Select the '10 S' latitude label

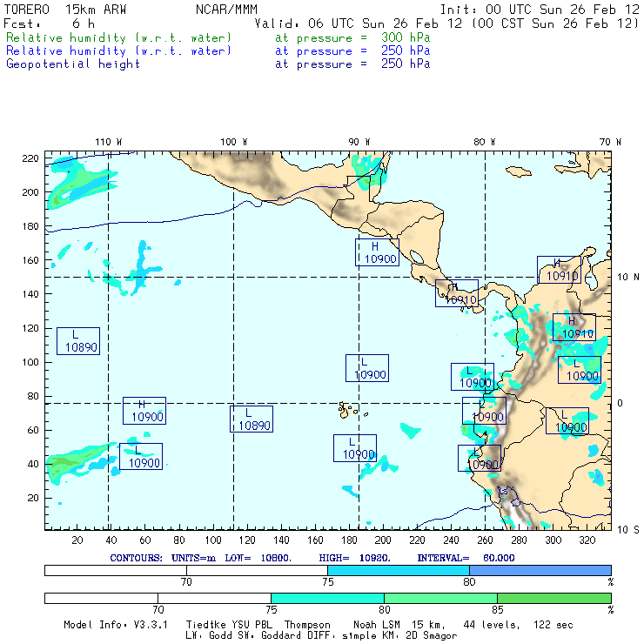(628, 530)
